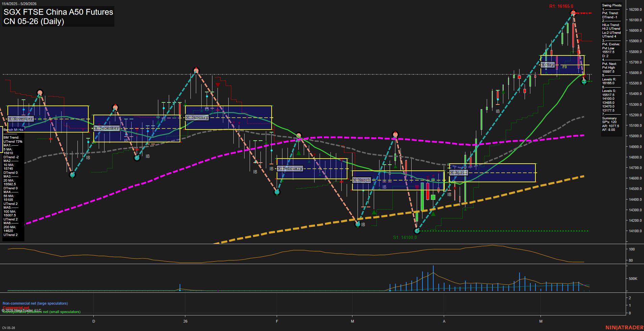
Task: Click the F February marker on time axis
Action: (x=277, y=321)
